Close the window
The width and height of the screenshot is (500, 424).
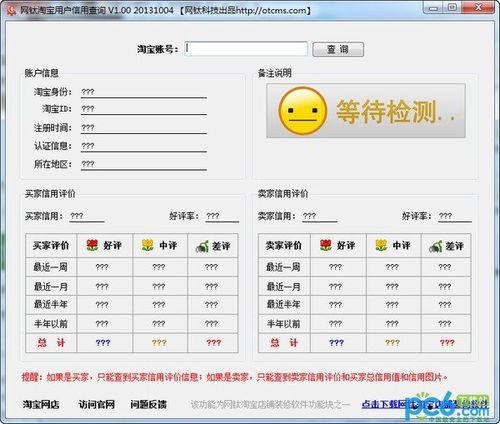click(478, 8)
